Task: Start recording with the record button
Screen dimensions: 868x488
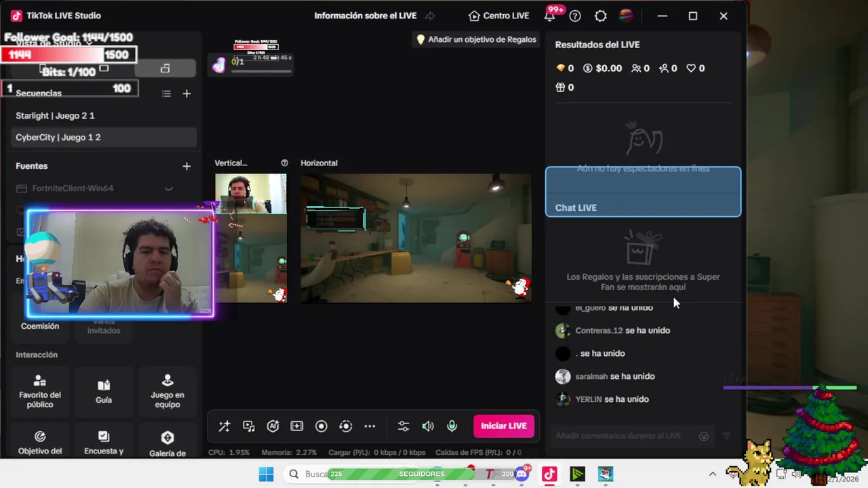Action: [321, 426]
